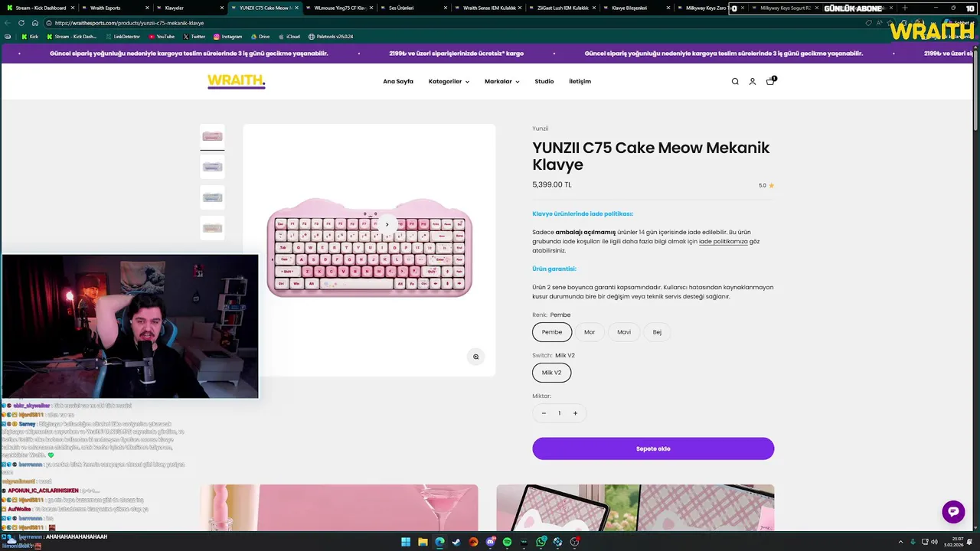Open the account login icon
Viewport: 980px width, 551px height.
pos(753,81)
